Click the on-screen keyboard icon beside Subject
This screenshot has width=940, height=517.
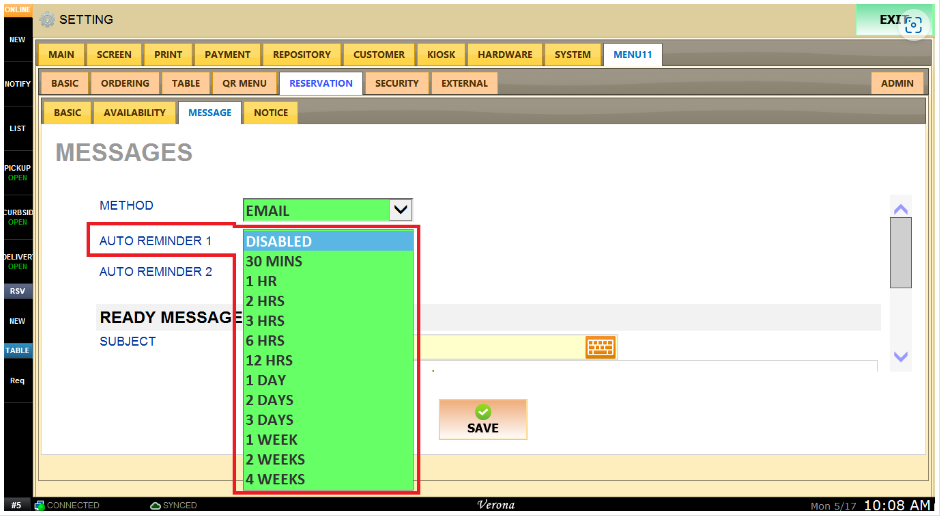pyautogui.click(x=600, y=347)
